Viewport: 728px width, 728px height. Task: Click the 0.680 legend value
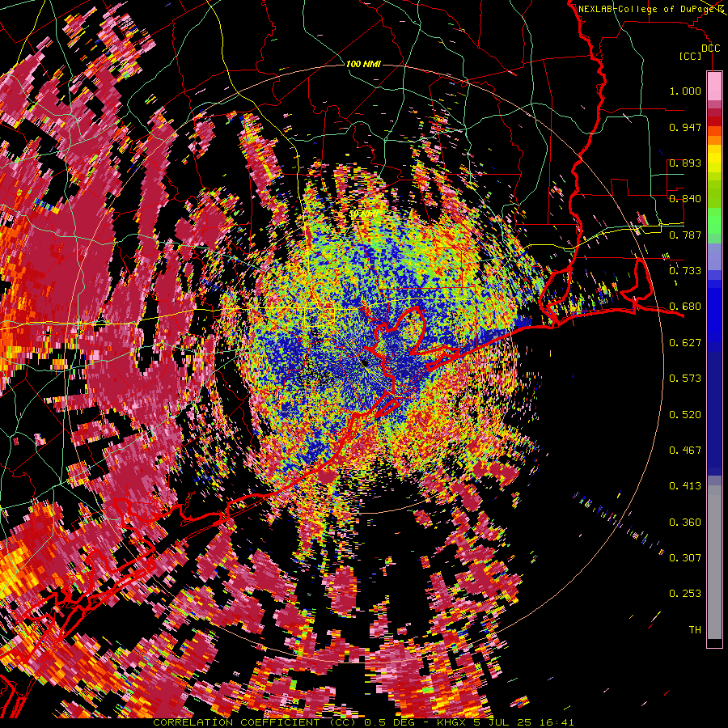[x=685, y=307]
